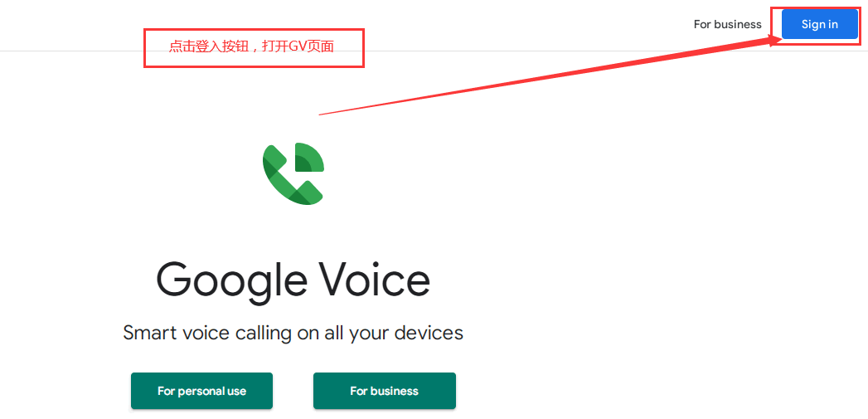Viewport: 868px width, 419px height.
Task: Click the handset part of the logo
Action: click(289, 178)
